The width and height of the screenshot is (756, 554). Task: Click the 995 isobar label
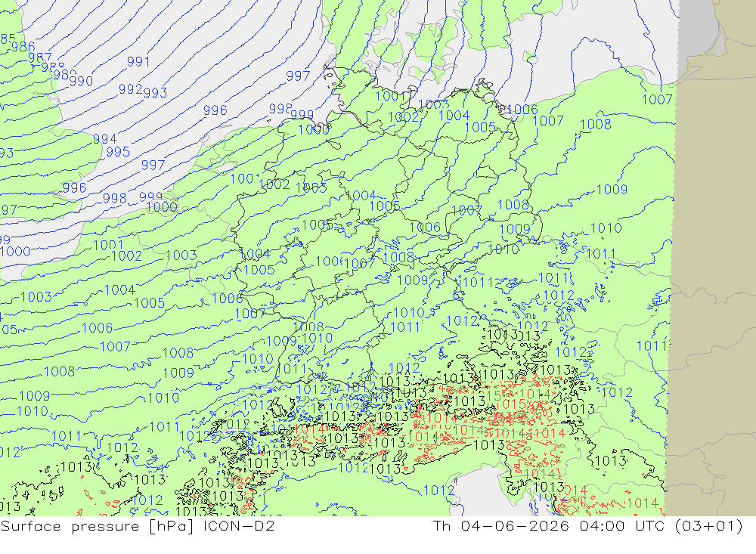(118, 152)
